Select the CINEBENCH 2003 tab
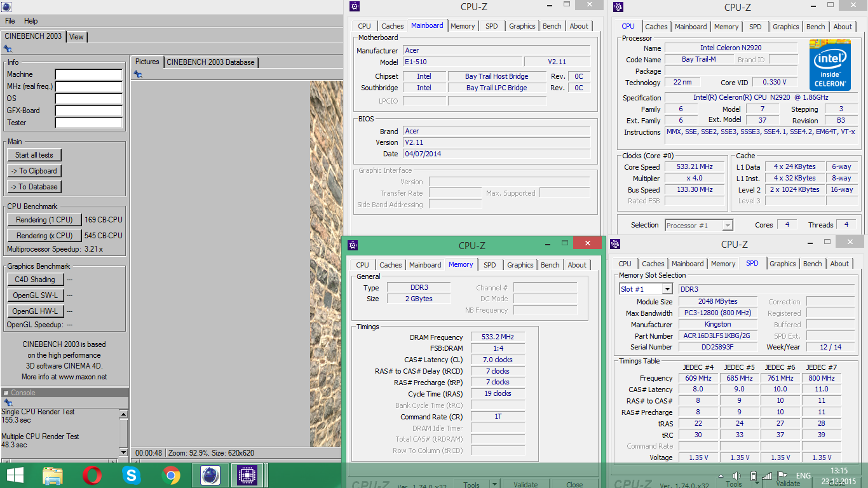 click(x=33, y=36)
